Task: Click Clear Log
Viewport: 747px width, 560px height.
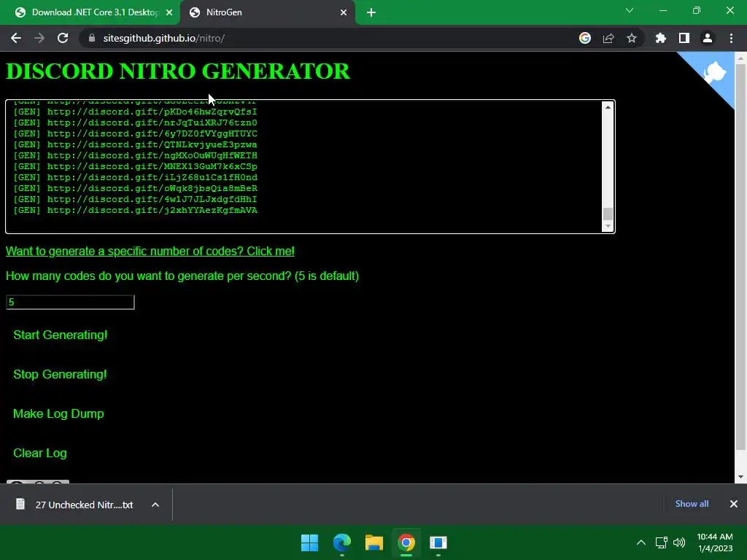Action: [x=40, y=453]
